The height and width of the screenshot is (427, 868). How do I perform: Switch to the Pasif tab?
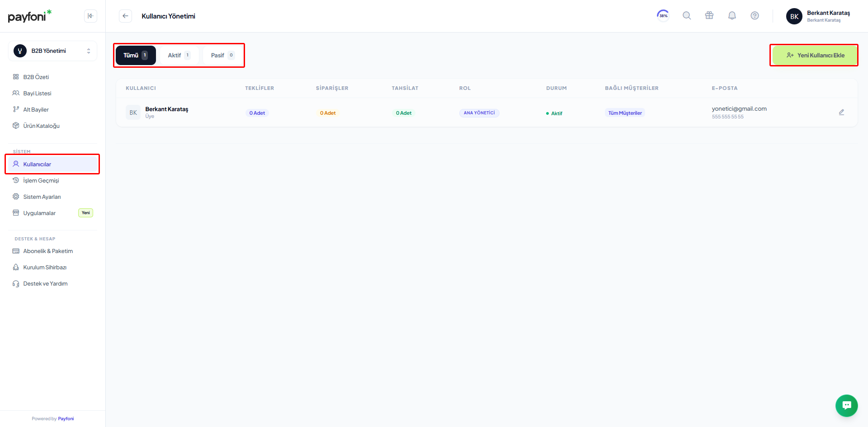(222, 55)
